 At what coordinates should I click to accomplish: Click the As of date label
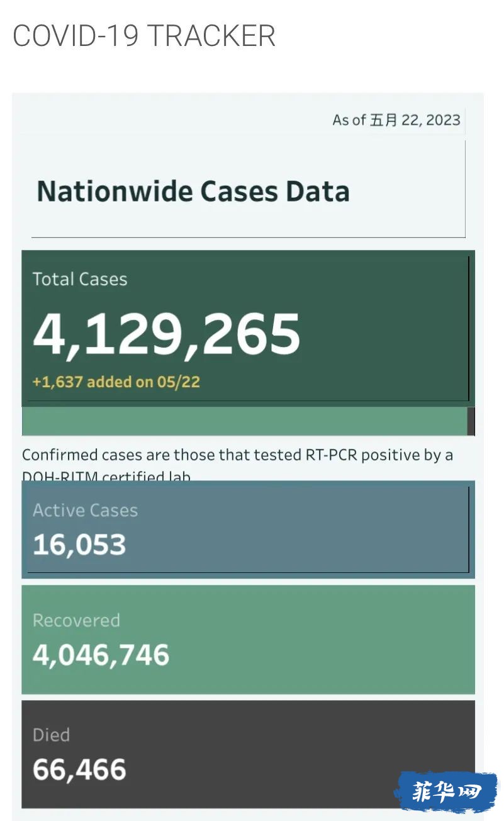click(396, 120)
